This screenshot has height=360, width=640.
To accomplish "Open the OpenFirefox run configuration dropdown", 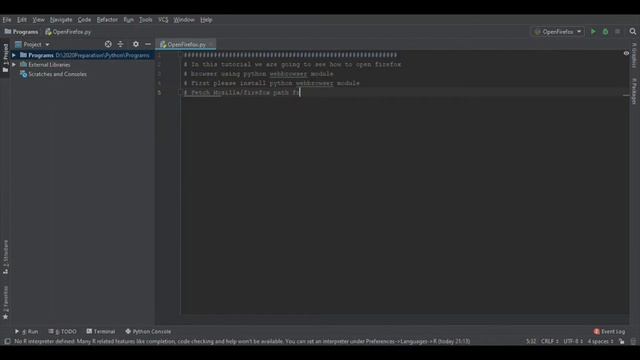I will point(558,32).
